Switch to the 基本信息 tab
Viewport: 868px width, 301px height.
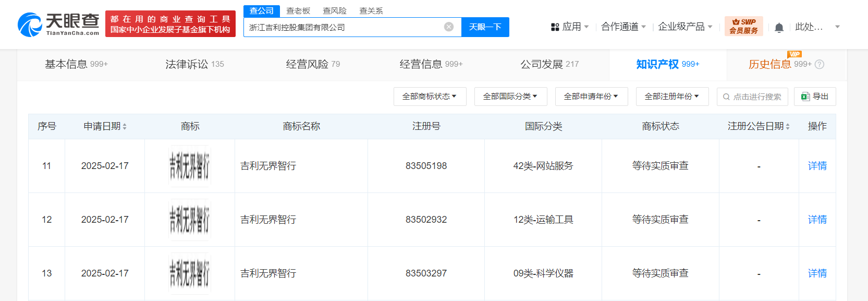tap(76, 64)
